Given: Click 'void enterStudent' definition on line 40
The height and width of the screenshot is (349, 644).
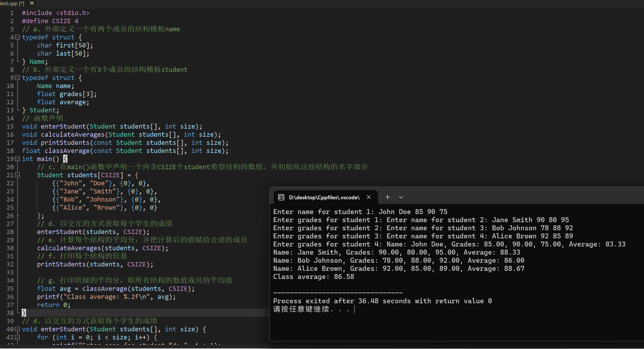Looking at the screenshot, I should 114,329.
